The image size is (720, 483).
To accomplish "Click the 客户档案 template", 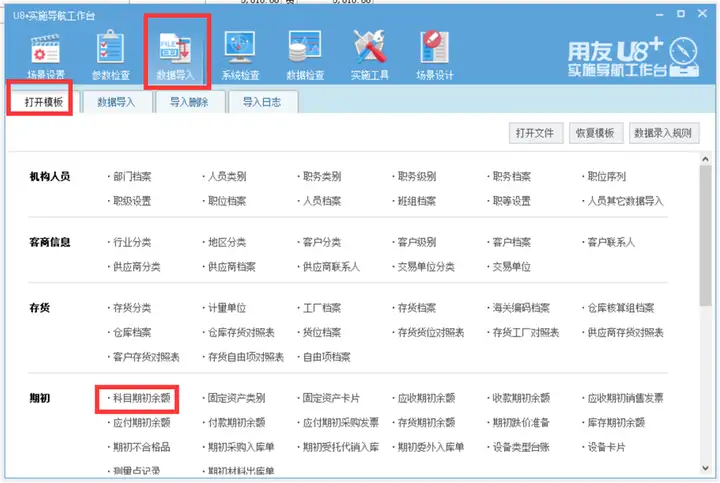I will (x=512, y=242).
